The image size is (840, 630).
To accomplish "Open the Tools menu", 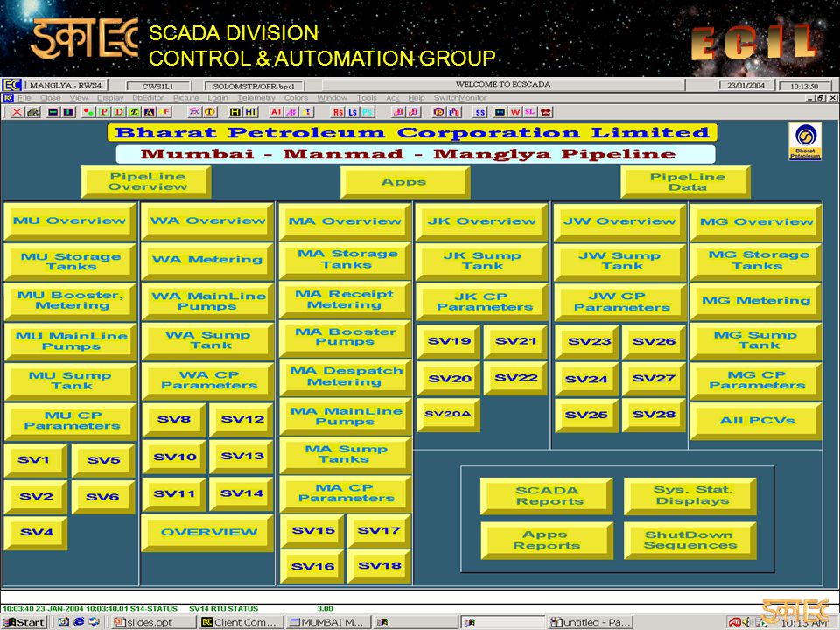I will 367,98.
